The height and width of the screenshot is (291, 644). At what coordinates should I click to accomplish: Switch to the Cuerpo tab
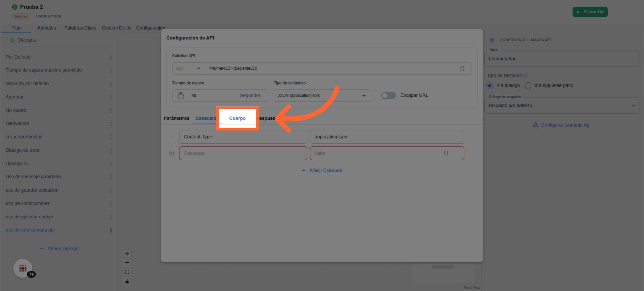pos(237,118)
